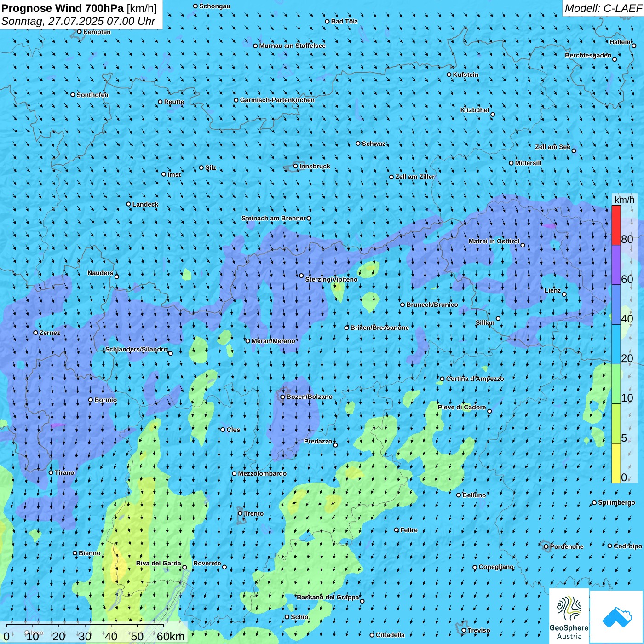This screenshot has width=644, height=644.
Task: Click the Matrei in Osttirol label
Action: point(494,241)
